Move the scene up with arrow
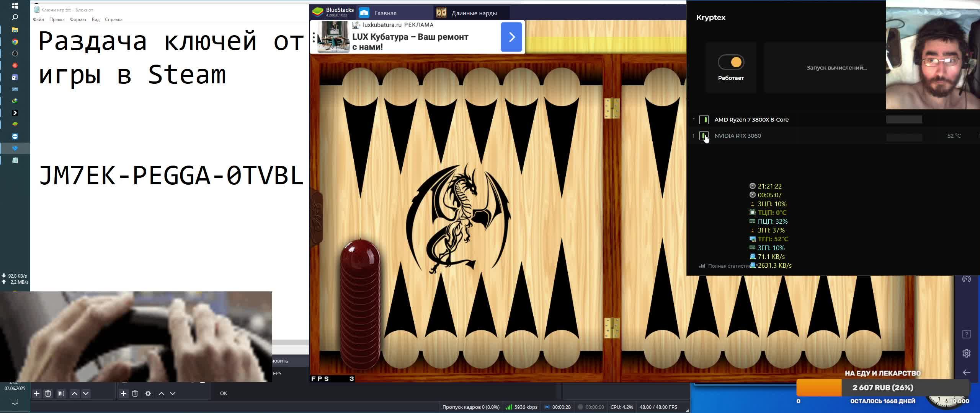The image size is (980, 413). tap(75, 393)
